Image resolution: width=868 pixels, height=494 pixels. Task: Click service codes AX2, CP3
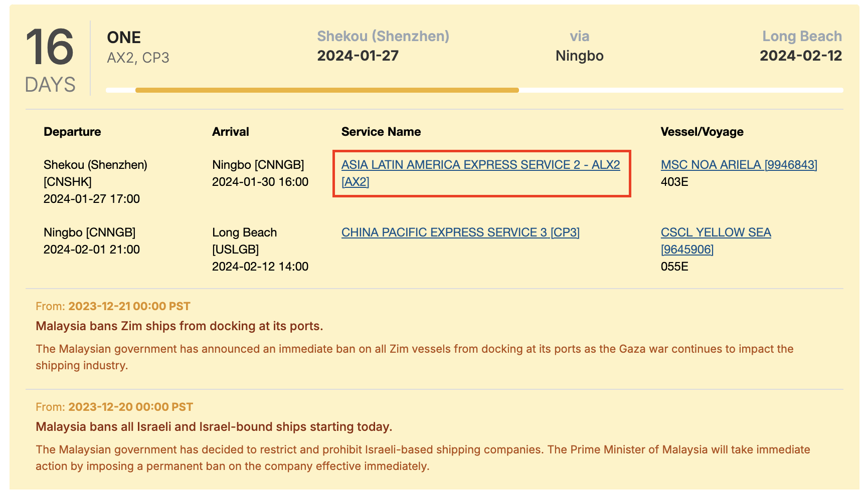coord(138,58)
